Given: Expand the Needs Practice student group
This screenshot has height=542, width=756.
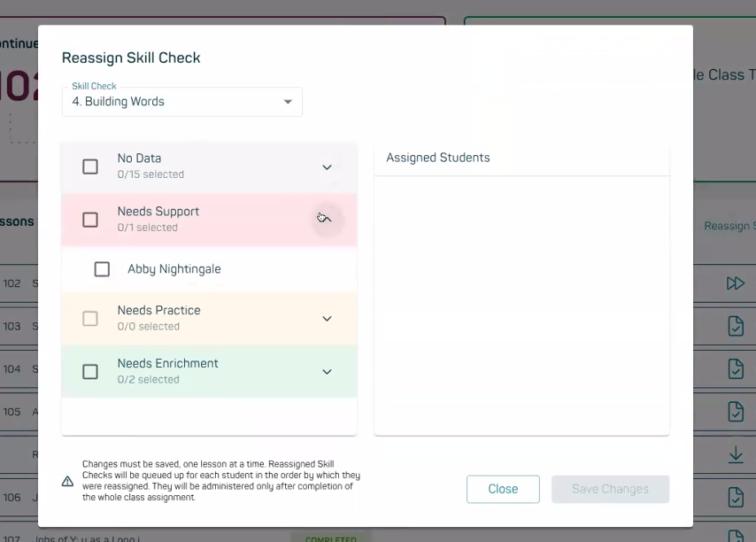Looking at the screenshot, I should (327, 318).
